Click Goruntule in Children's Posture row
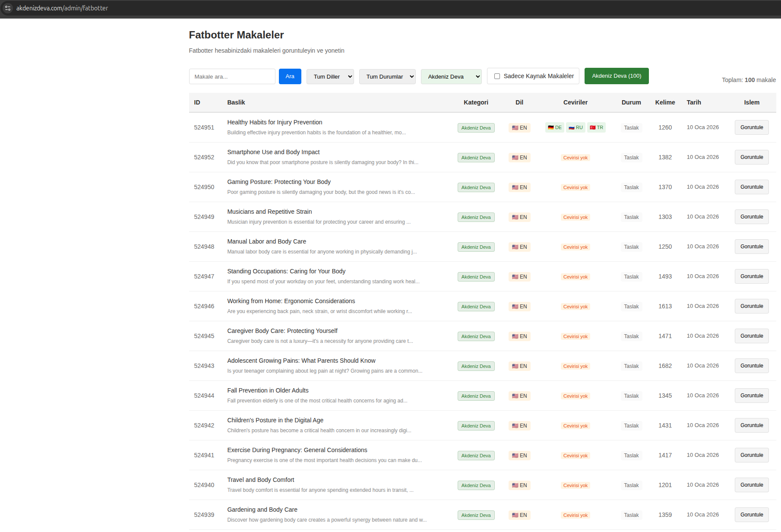The height and width of the screenshot is (532, 781). click(x=752, y=425)
